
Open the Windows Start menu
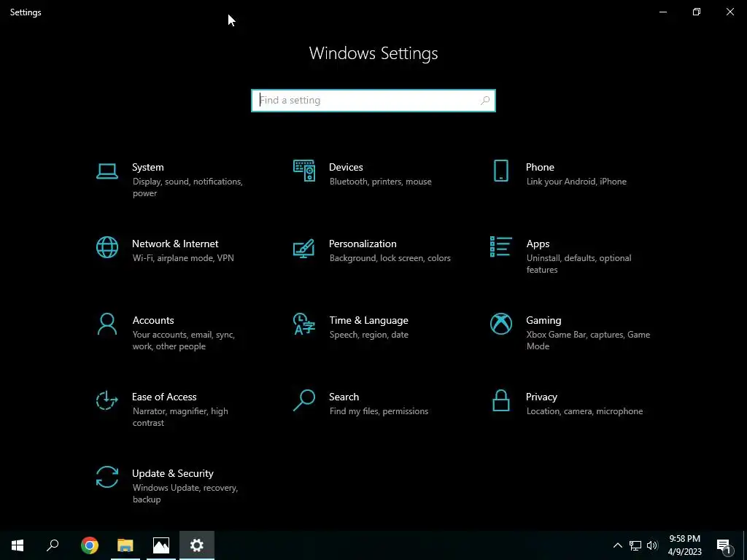click(x=18, y=545)
